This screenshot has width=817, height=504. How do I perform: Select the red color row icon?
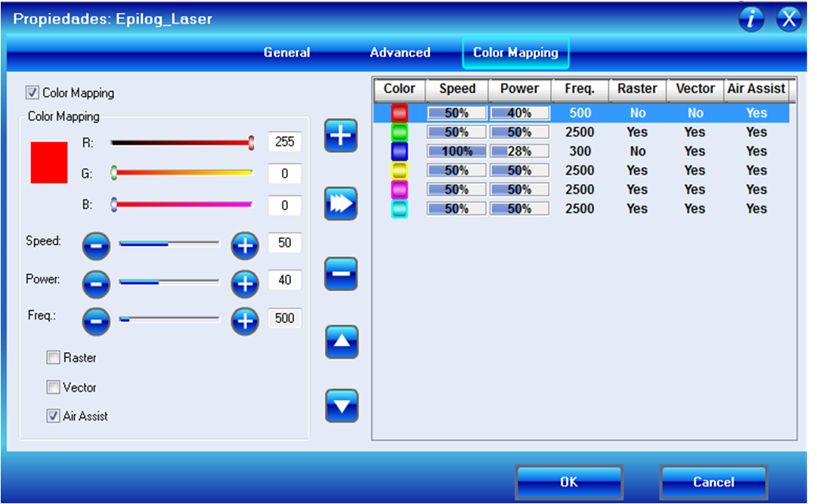point(400,113)
